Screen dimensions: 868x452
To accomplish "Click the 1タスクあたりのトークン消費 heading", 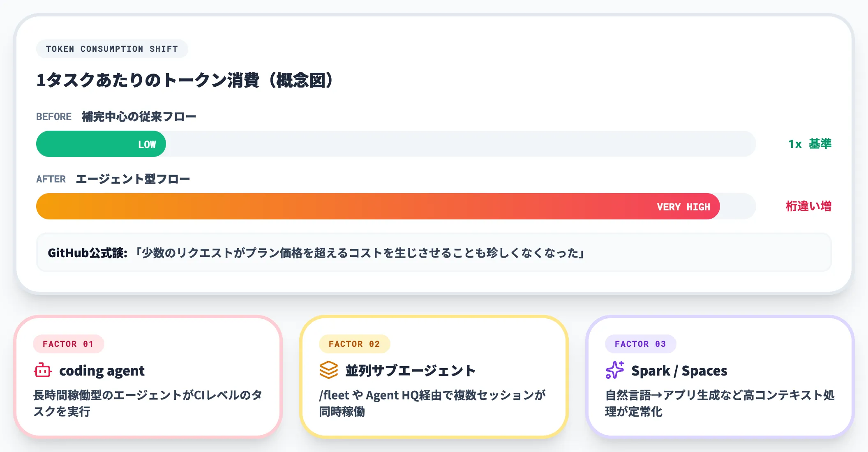I will point(185,80).
